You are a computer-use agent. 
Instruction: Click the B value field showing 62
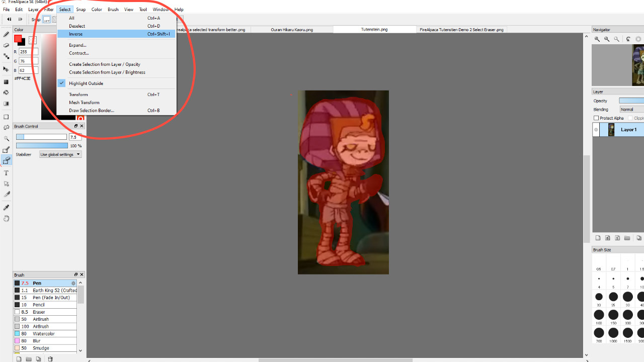(29, 70)
